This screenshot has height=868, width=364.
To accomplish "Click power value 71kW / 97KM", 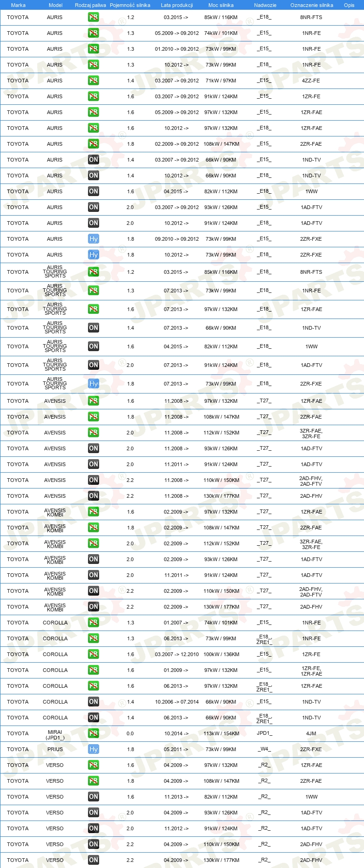I will point(221,81).
